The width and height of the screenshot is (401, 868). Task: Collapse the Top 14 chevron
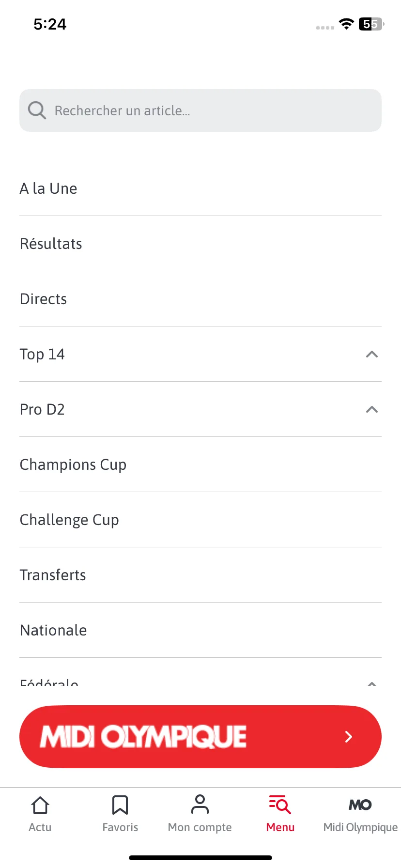click(372, 354)
